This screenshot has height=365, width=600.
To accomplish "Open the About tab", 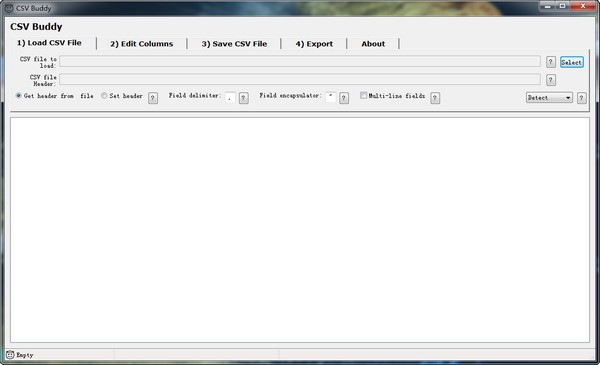I will 373,44.
